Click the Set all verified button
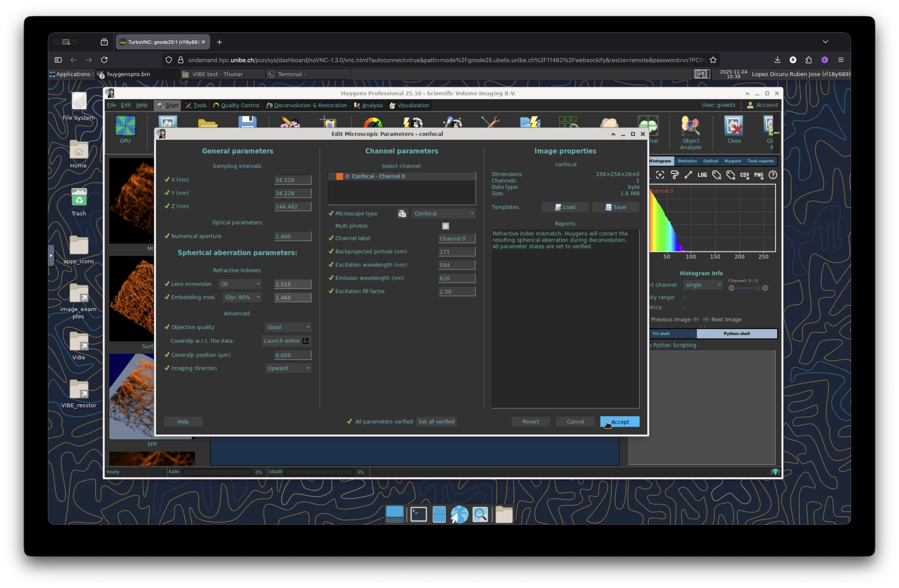899x588 pixels. tap(436, 422)
